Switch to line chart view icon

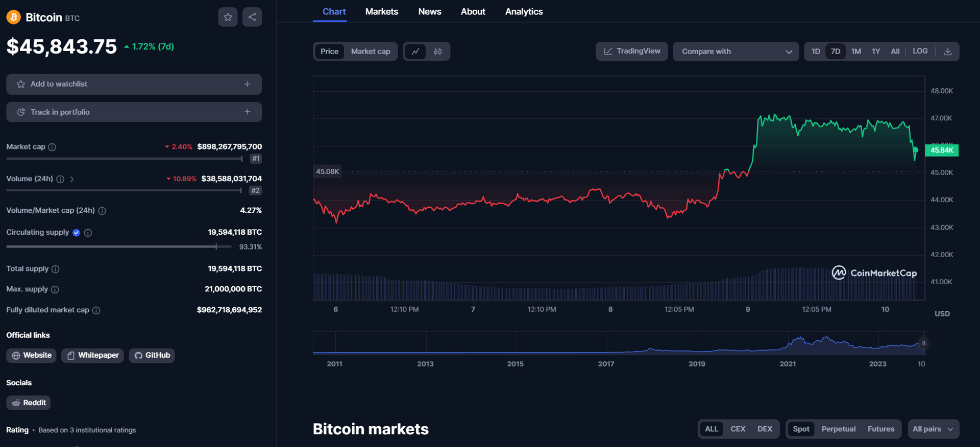(x=415, y=52)
